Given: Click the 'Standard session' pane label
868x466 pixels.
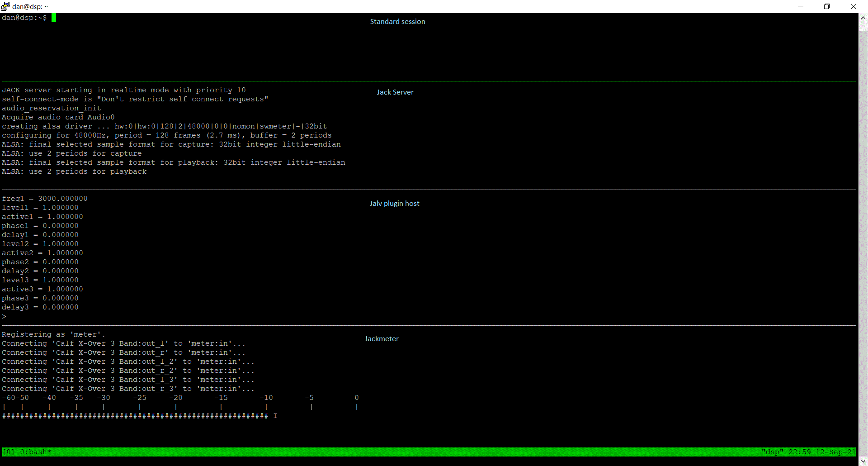Looking at the screenshot, I should [x=397, y=21].
